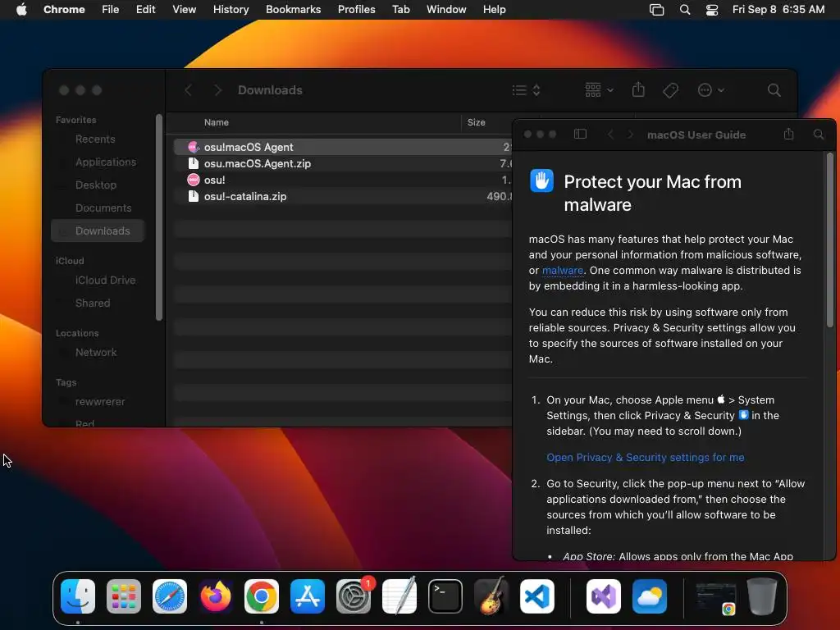Select the rewwrerer tag in sidebar

(99, 401)
